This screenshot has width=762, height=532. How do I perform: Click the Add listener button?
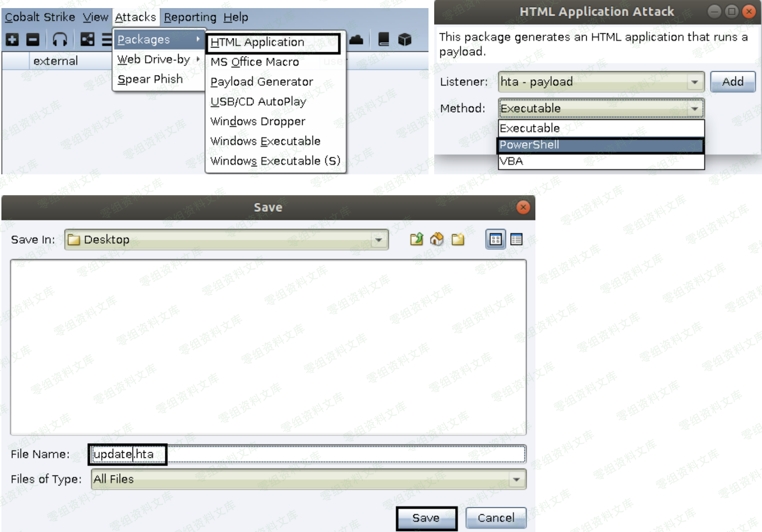click(733, 82)
